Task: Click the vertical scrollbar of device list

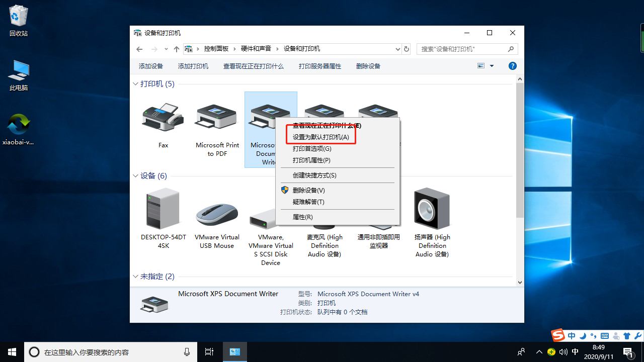Action: (520, 151)
